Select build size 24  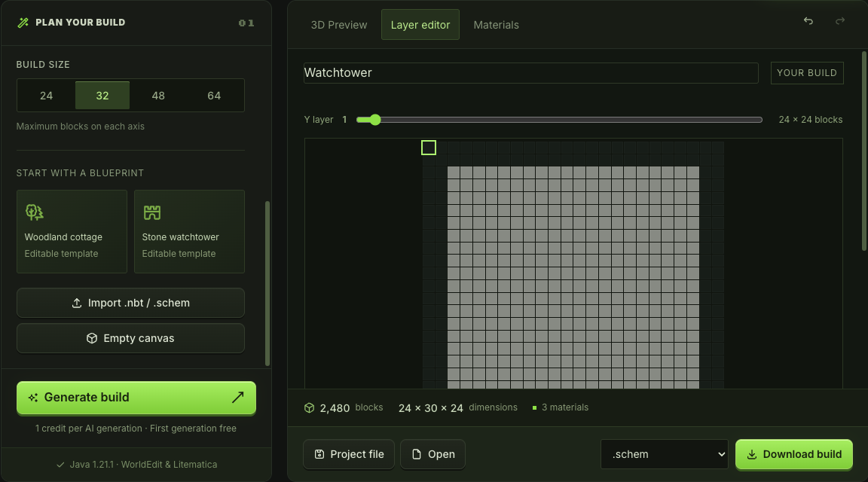[47, 95]
